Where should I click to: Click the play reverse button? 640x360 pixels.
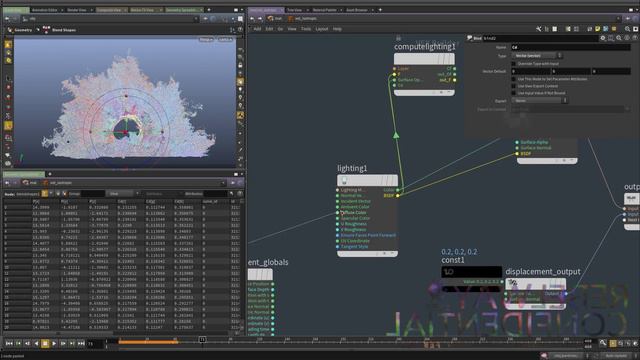36,344
